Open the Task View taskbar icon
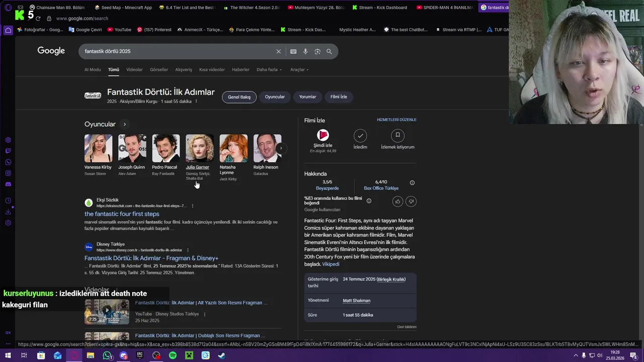The height and width of the screenshot is (362, 644). coord(24,355)
